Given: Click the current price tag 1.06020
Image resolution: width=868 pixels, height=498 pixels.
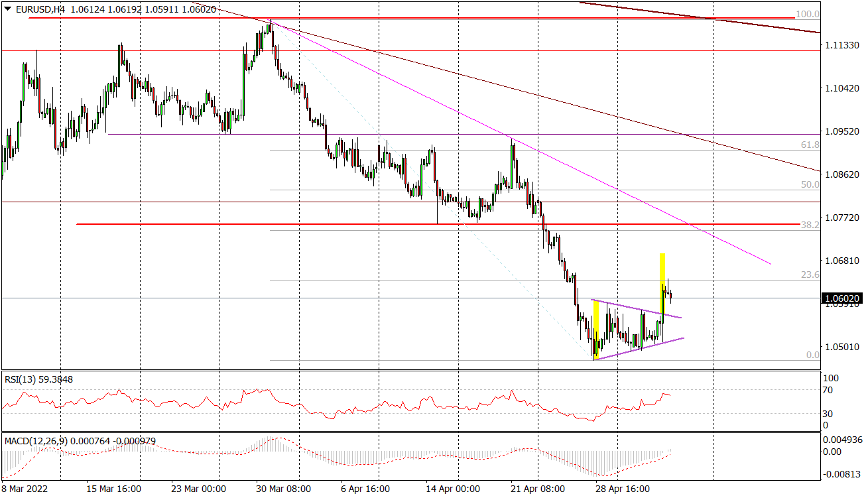Looking at the screenshot, I should [x=842, y=299].
